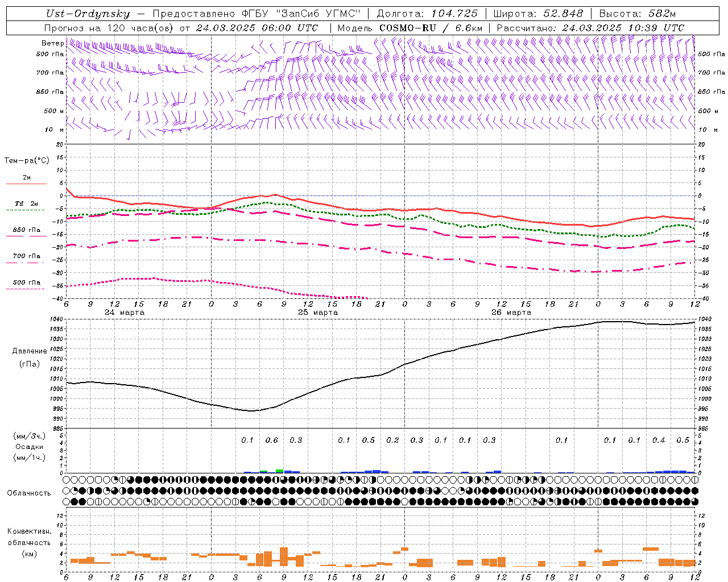This screenshot has width=728, height=582.
Task: Click the Конвективн. convective cloud label
Action: point(29,531)
